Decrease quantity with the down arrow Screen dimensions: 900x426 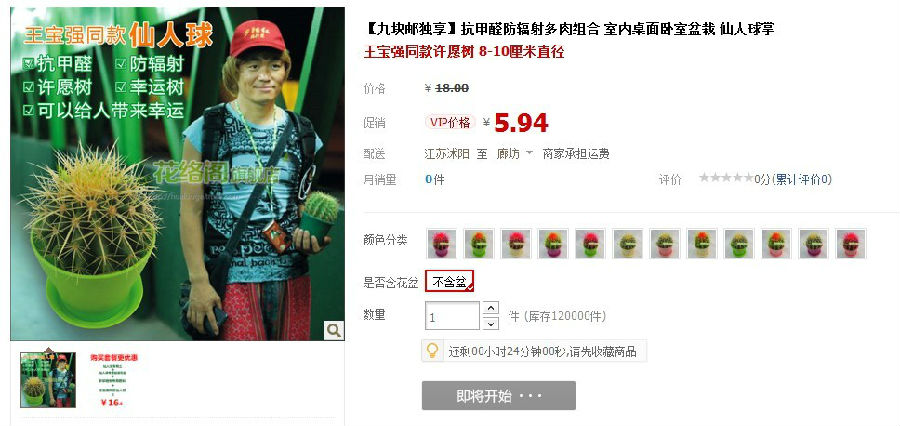point(491,323)
